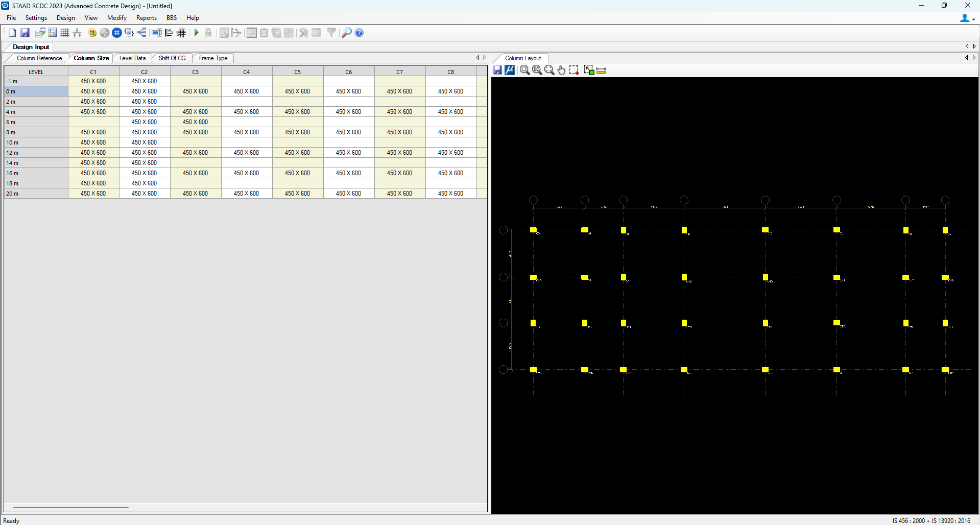Screen dimensions: 980x525
Task: Click the C5 column header
Action: [x=297, y=72]
